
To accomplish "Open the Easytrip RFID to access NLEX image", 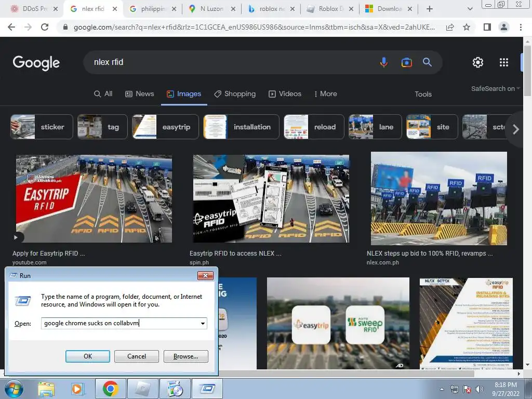I will [271, 199].
